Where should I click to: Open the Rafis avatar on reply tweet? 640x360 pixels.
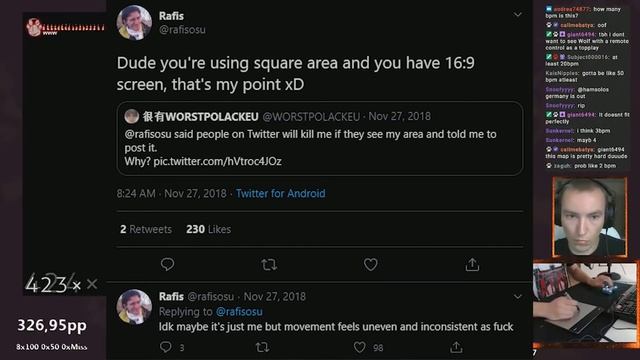(134, 307)
